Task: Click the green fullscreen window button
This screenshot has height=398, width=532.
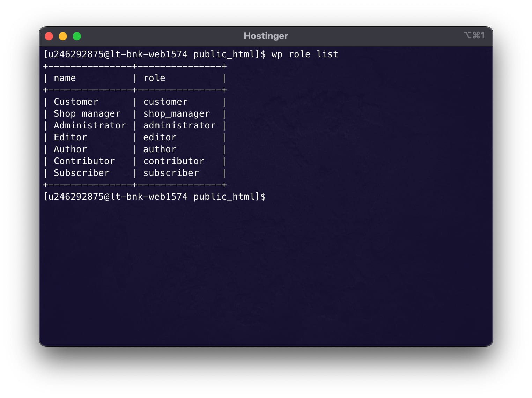Action: coord(77,36)
